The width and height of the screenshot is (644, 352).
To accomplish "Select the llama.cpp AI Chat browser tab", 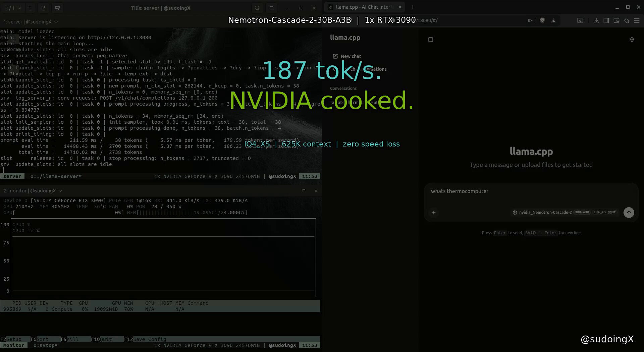I will [x=364, y=7].
